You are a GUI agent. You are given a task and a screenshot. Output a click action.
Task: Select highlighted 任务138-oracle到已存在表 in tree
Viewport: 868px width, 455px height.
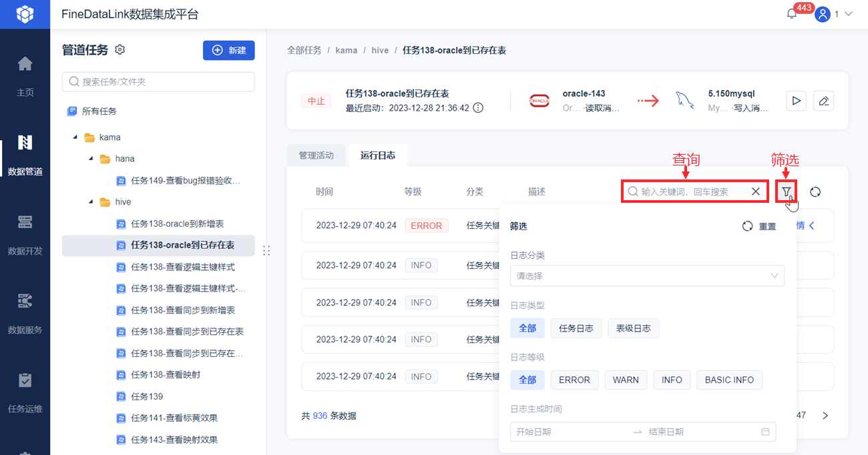(x=158, y=246)
